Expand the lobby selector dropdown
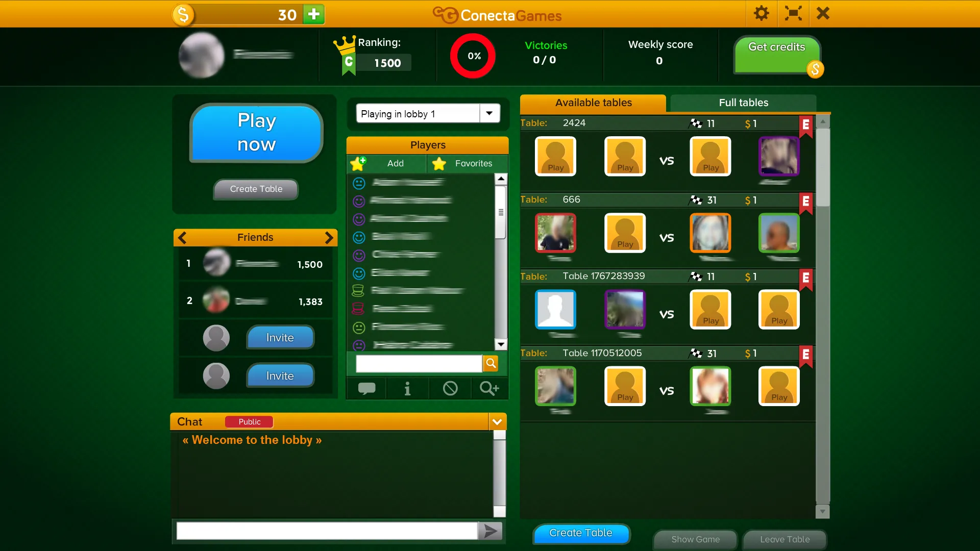Screen dimensions: 980x551 coord(488,113)
